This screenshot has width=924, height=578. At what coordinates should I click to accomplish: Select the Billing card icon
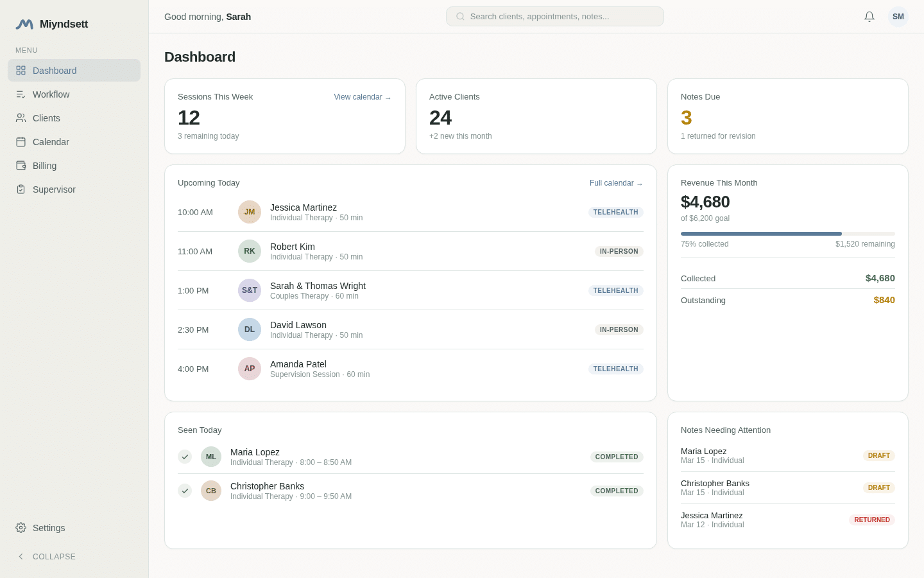pos(21,166)
